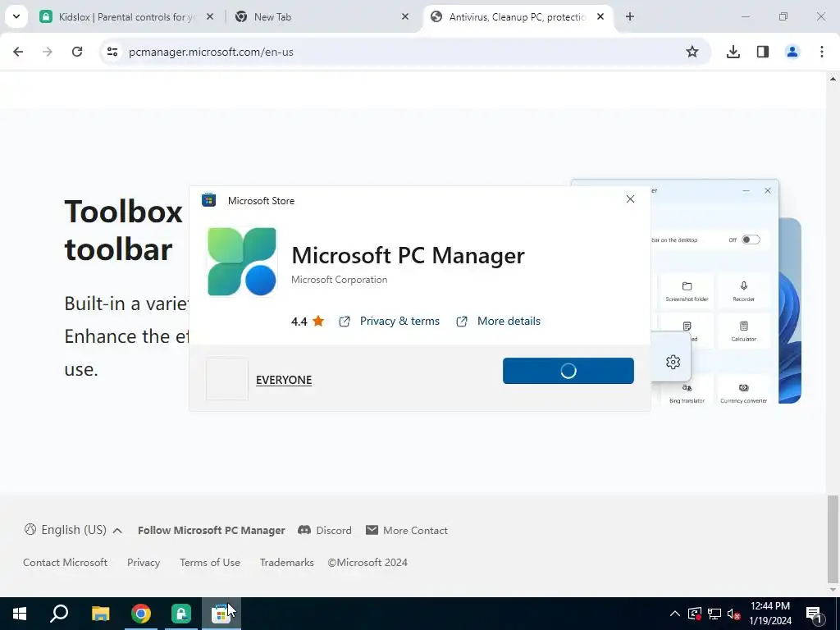Switch to the Kidslox Parental controls tab
The width and height of the screenshot is (840, 630).
pyautogui.click(x=127, y=16)
